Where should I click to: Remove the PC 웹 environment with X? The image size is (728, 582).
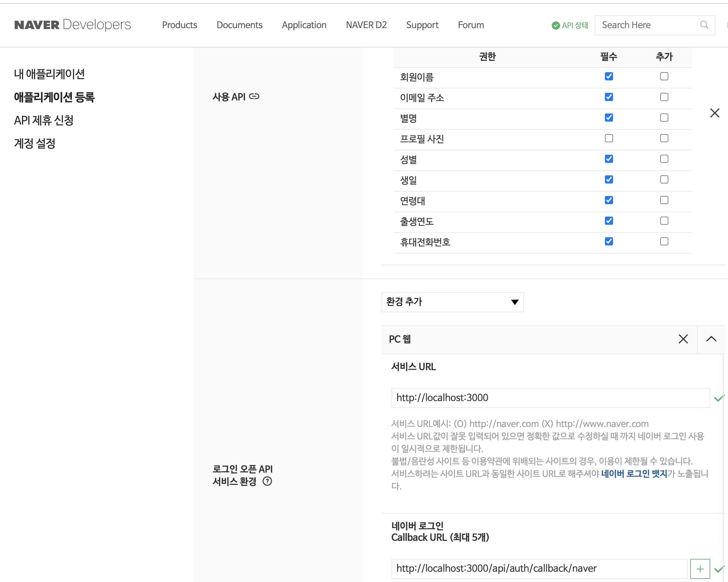click(683, 339)
